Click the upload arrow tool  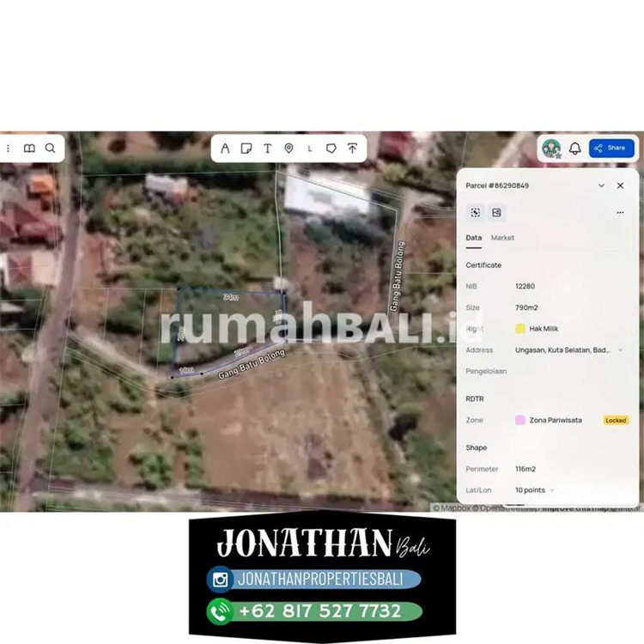352,149
